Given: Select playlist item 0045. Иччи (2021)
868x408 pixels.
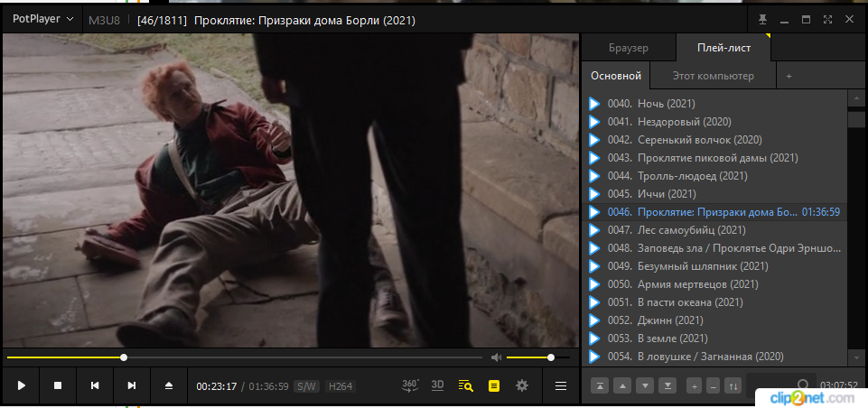Looking at the screenshot, I should tap(714, 194).
